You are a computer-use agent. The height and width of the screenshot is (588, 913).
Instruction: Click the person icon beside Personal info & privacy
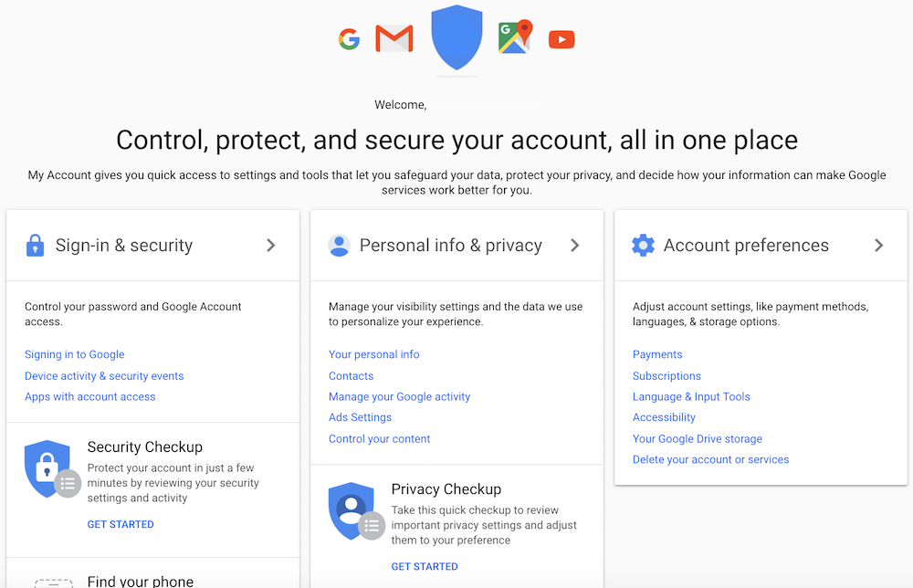(x=339, y=245)
